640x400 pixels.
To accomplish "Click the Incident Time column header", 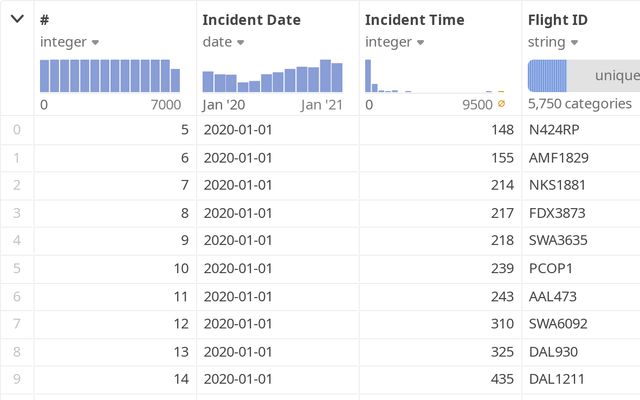I will pos(414,19).
